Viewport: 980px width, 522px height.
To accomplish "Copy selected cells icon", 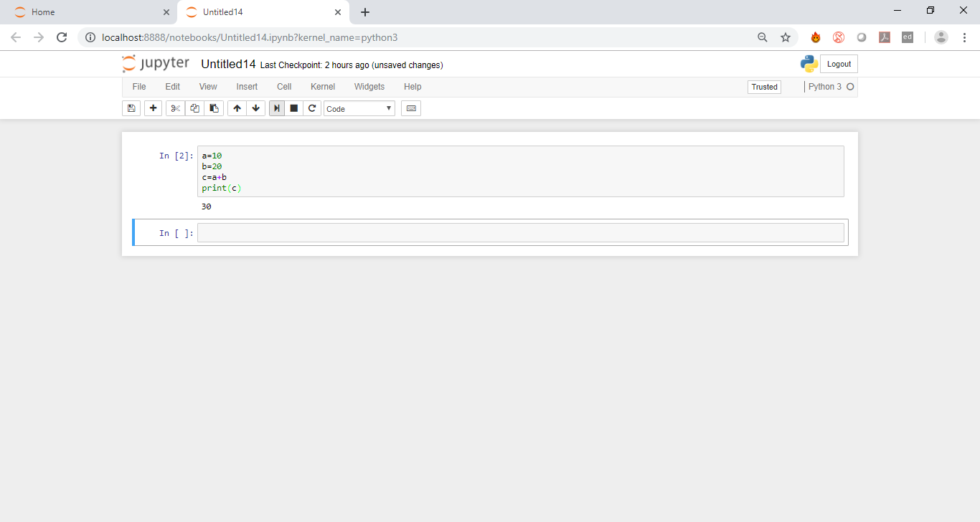I will point(194,108).
